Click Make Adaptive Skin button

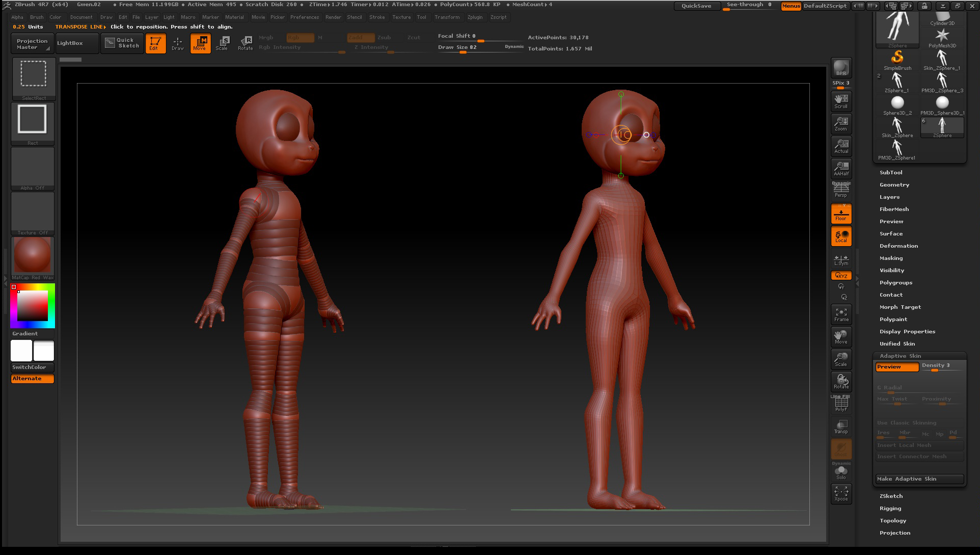(x=919, y=479)
